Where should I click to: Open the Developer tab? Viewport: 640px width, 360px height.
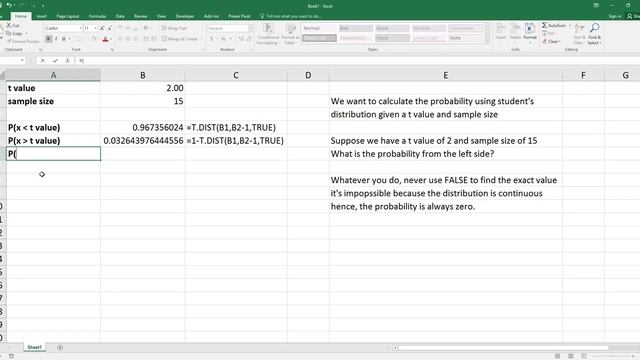pos(185,16)
